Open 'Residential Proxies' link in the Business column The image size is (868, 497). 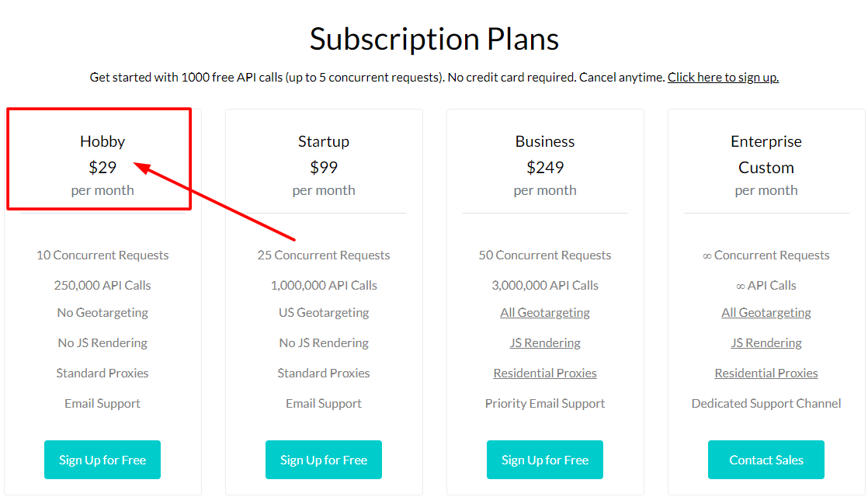pos(544,373)
